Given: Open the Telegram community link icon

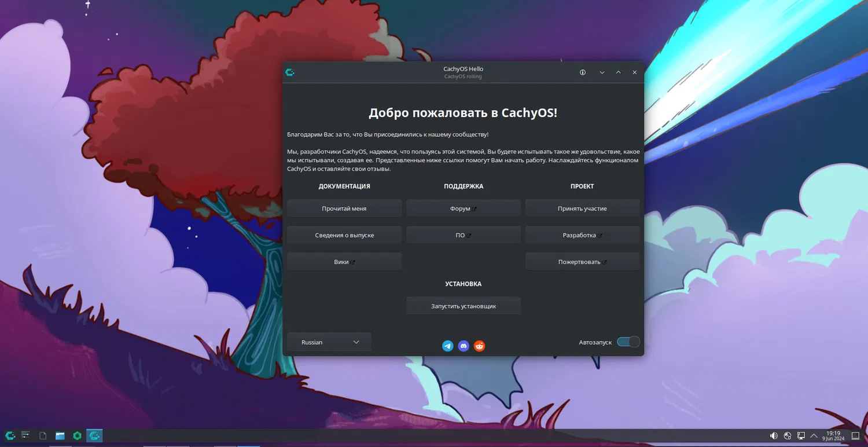Looking at the screenshot, I should click(447, 346).
